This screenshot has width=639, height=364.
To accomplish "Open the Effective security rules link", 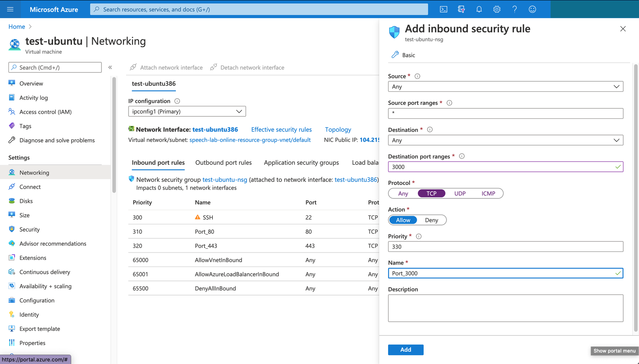I will pyautogui.click(x=281, y=130).
